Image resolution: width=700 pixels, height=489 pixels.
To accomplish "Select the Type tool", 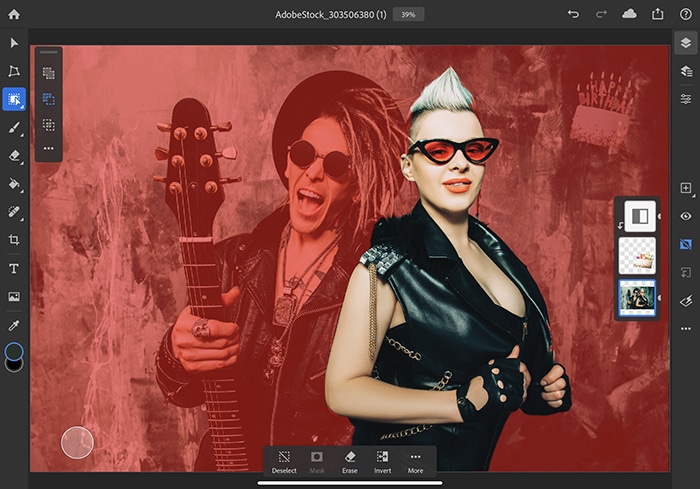I will 14,269.
